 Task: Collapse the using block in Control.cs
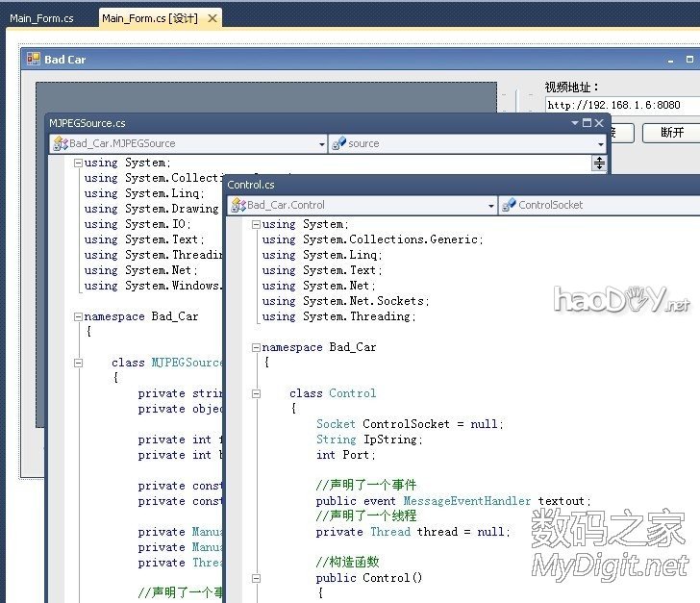(256, 224)
